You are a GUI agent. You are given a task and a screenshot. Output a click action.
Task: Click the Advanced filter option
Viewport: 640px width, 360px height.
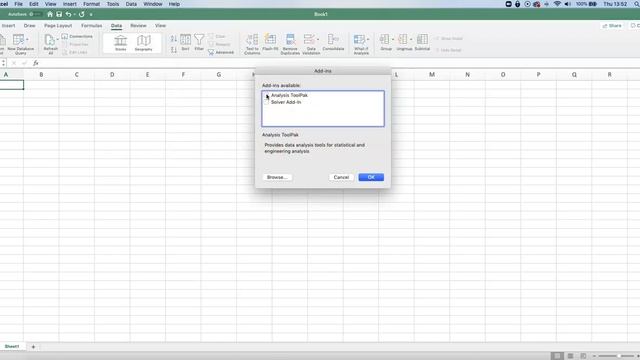click(x=221, y=52)
